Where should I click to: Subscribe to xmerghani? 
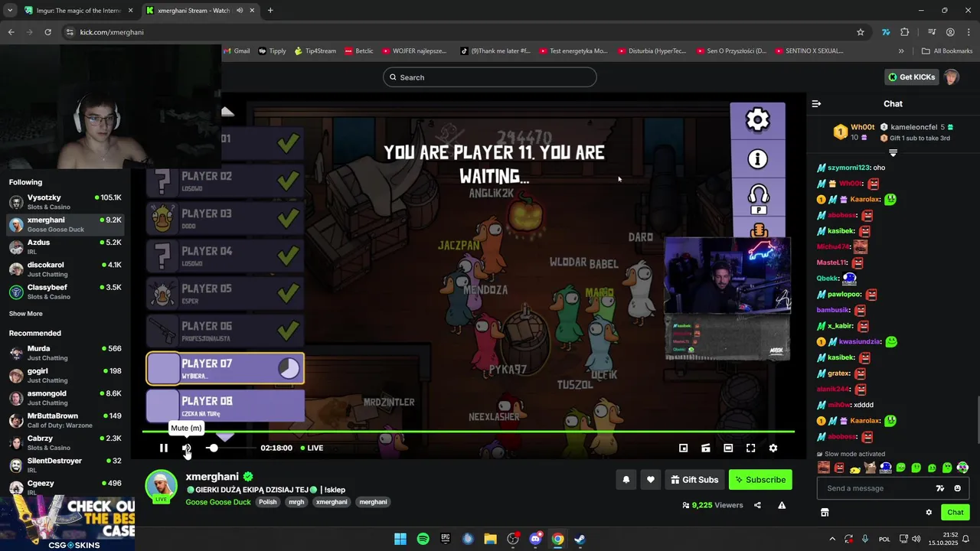click(760, 480)
